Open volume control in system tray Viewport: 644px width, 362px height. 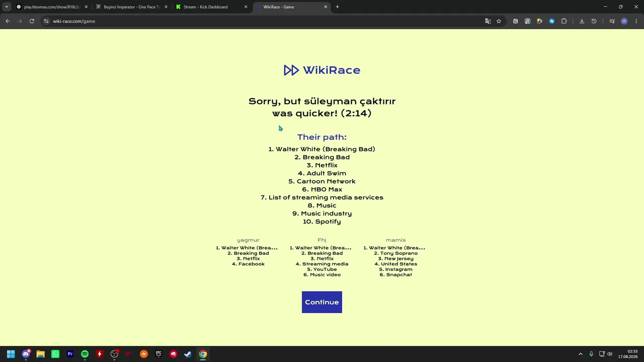pyautogui.click(x=609, y=354)
